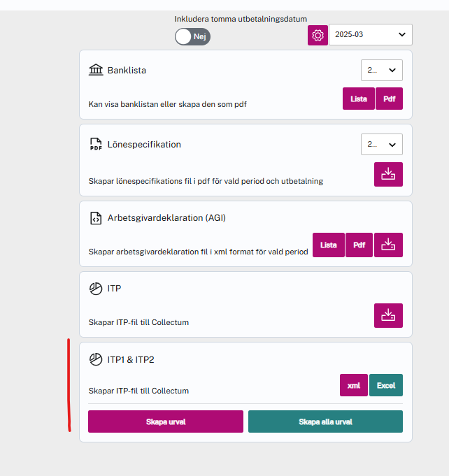Click the ITP pie chart icon
This screenshot has height=476, width=449.
[96, 289]
